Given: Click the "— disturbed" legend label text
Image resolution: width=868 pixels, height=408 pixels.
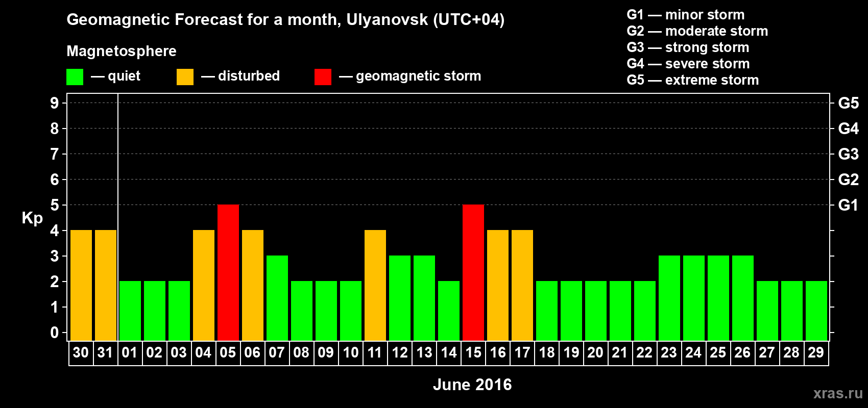Looking at the screenshot, I should [x=240, y=76].
